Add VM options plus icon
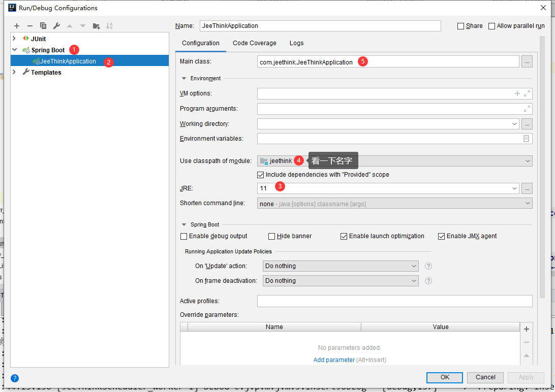The height and width of the screenshot is (392, 555). click(x=517, y=93)
